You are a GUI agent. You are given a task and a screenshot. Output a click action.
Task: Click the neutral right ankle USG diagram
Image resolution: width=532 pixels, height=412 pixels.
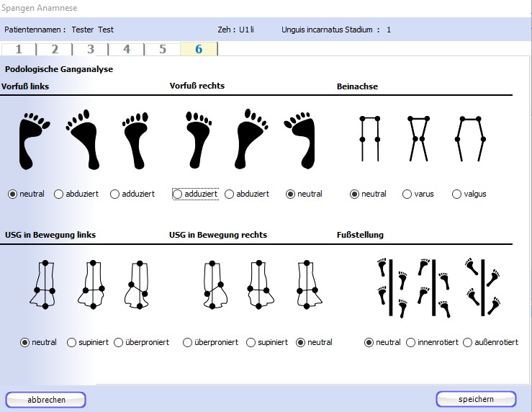pyautogui.click(x=308, y=285)
